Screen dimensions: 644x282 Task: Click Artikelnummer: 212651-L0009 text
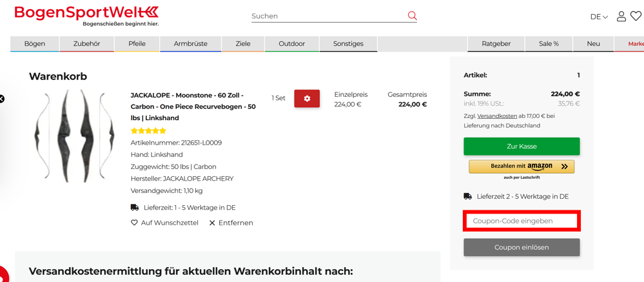click(177, 143)
